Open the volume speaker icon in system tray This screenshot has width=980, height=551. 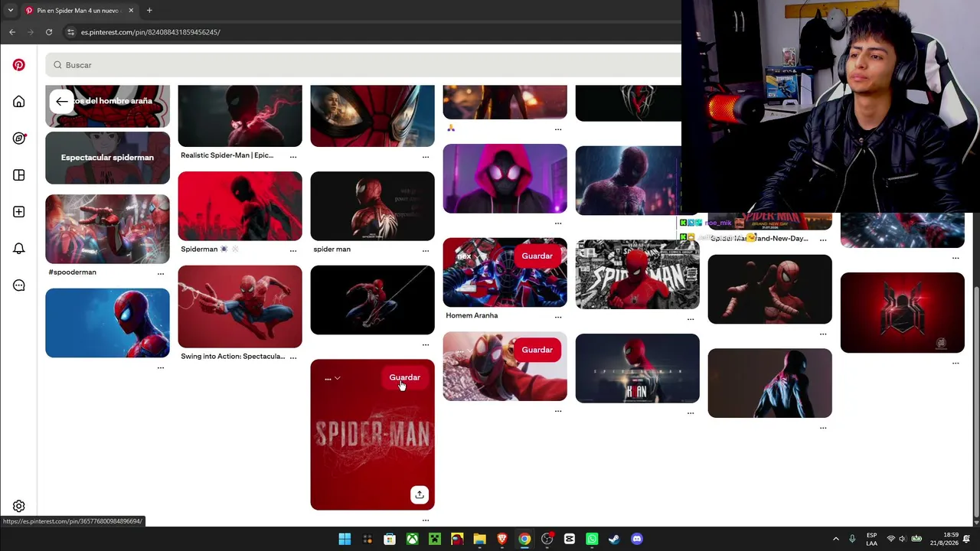[903, 539]
